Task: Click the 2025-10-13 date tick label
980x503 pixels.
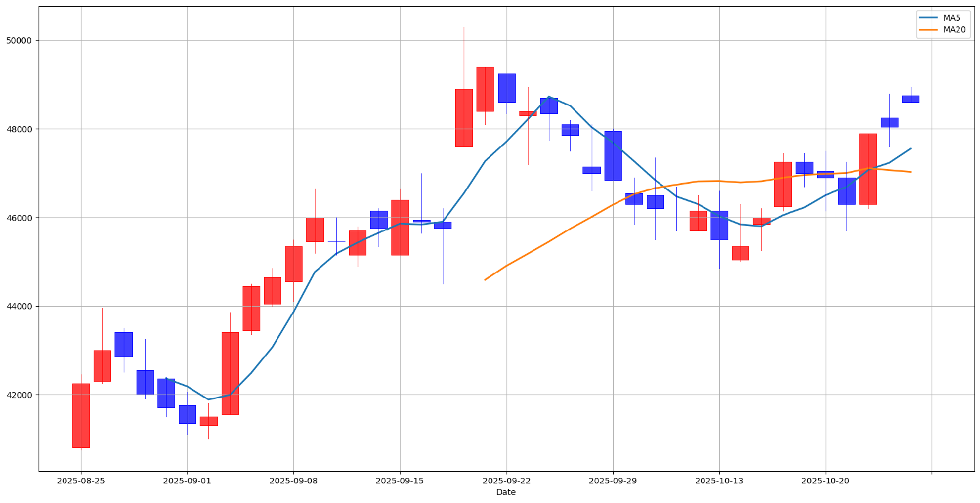Action: pos(719,481)
